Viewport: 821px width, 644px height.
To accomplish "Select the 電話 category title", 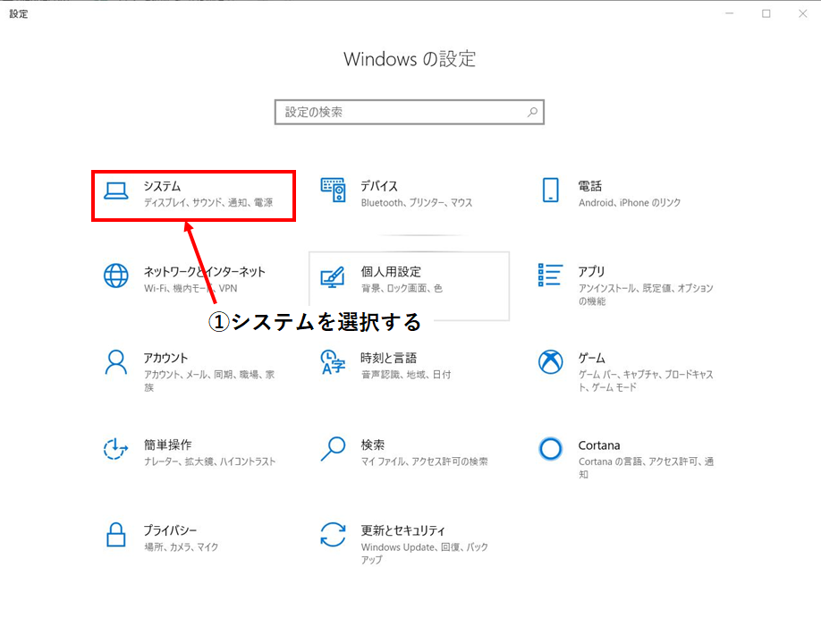I will click(590, 186).
